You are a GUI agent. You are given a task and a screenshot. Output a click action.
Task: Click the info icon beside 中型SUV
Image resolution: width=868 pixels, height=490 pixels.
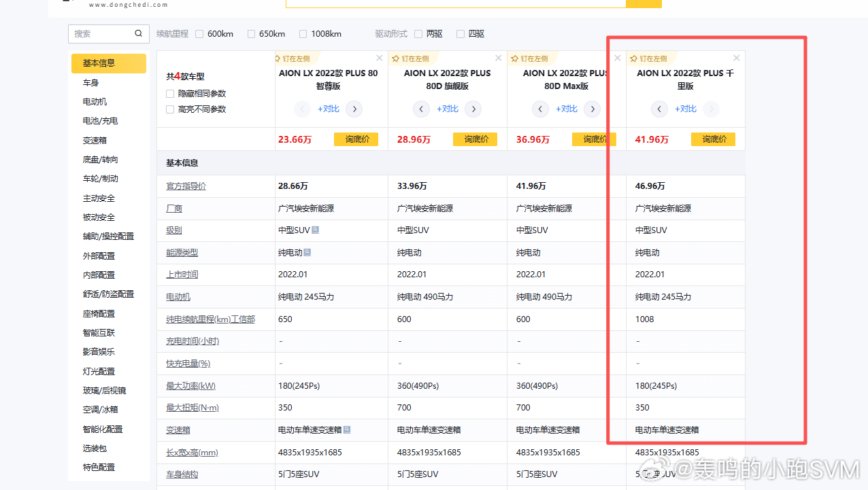click(315, 230)
